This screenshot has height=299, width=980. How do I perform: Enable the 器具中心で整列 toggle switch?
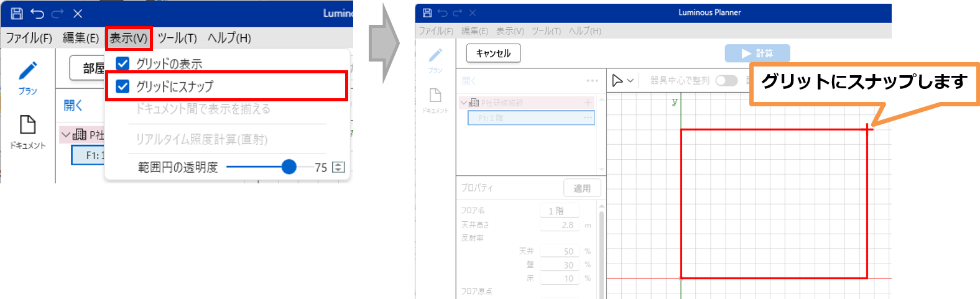(726, 80)
